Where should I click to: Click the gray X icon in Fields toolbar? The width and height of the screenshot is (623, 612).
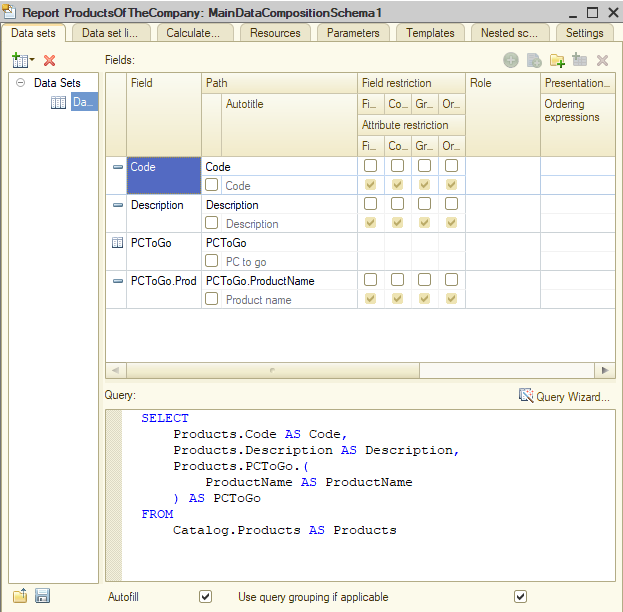(602, 61)
